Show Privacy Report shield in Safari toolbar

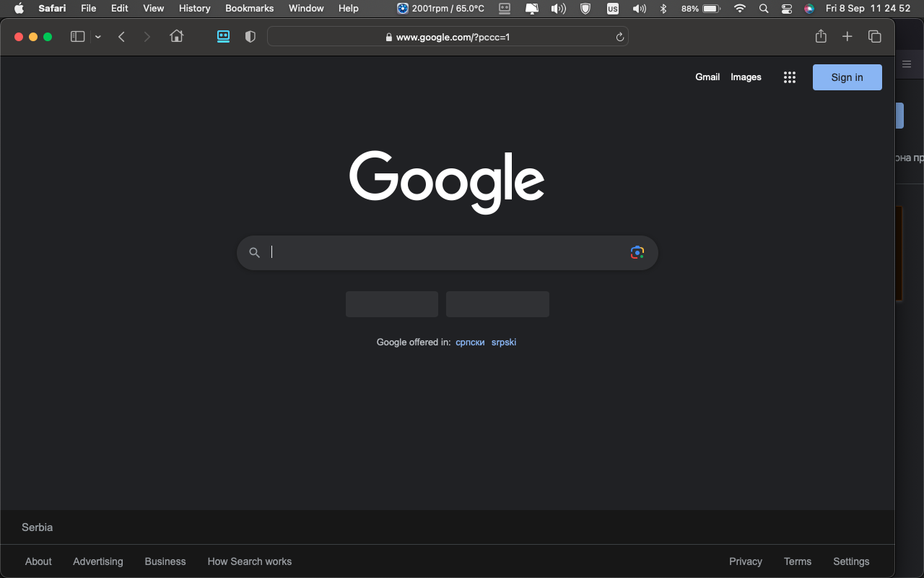pos(250,37)
